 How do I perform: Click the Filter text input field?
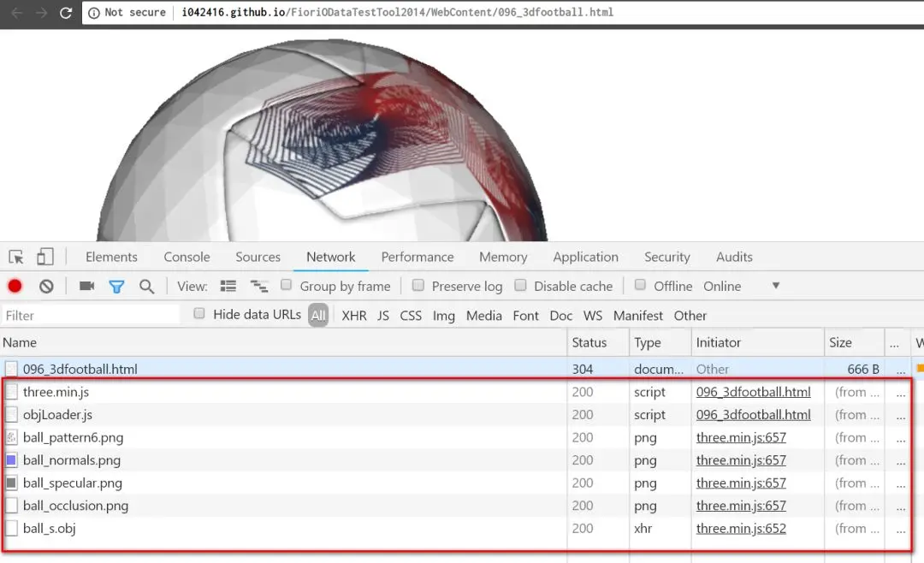click(x=91, y=316)
